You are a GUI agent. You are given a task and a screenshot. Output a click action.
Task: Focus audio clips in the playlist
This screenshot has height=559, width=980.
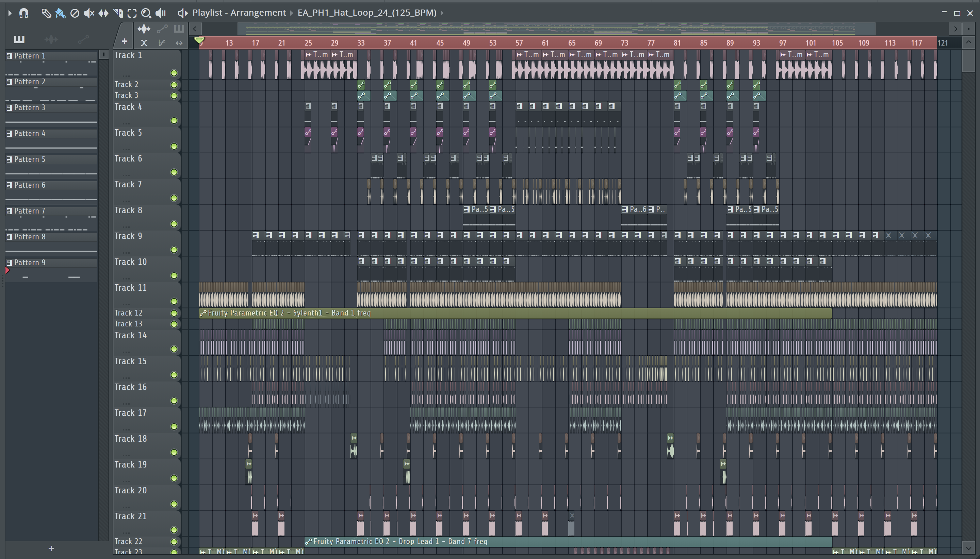(x=144, y=29)
